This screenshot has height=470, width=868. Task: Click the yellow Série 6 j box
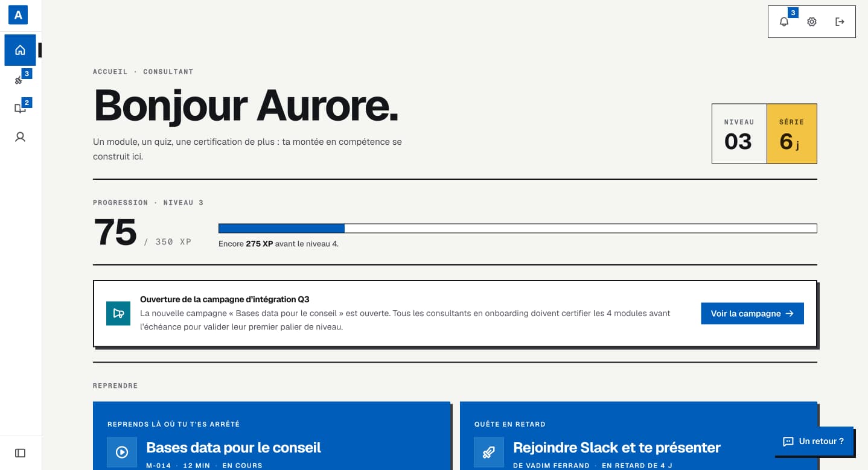(x=792, y=134)
